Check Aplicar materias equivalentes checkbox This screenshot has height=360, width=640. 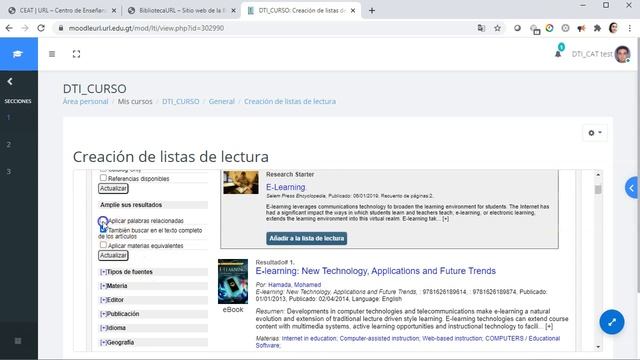[103, 245]
